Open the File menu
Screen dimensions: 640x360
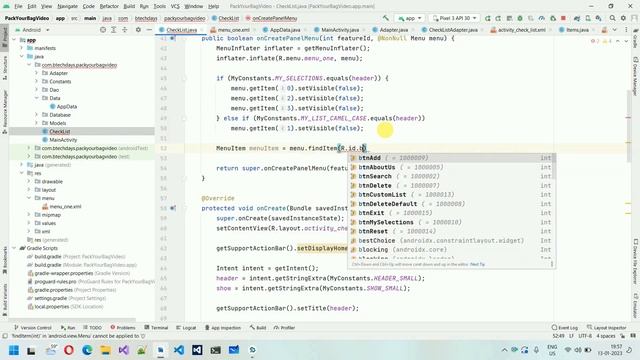[18, 6]
